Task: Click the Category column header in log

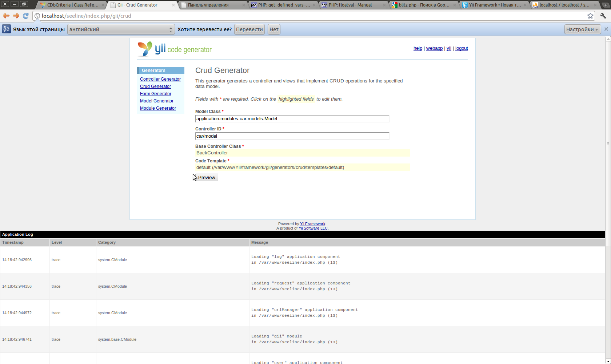Action: (x=173, y=242)
